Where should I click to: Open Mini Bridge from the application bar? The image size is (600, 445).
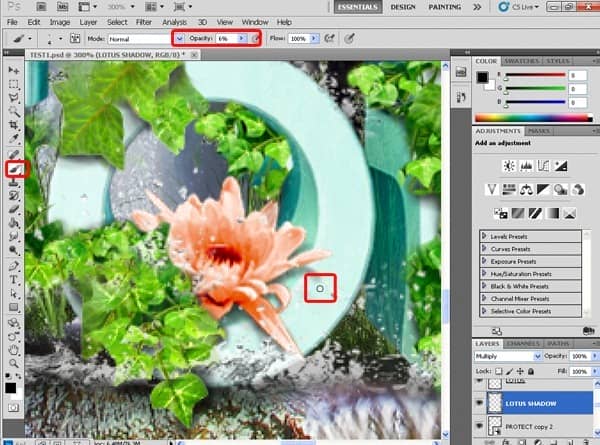coord(62,7)
